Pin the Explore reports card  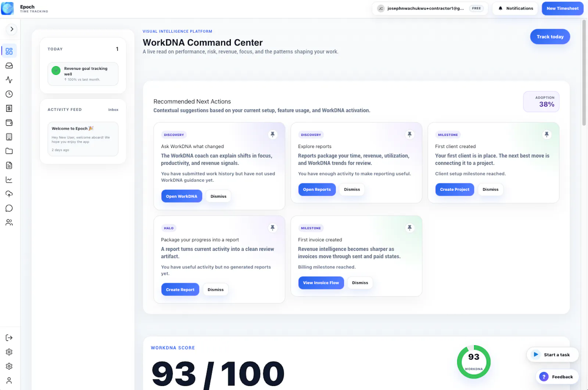pos(410,134)
